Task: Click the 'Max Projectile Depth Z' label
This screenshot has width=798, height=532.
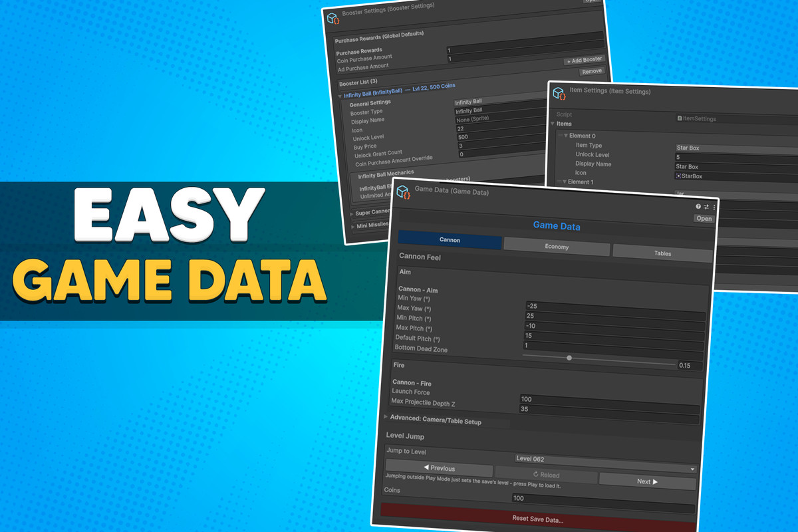Action: pyautogui.click(x=423, y=403)
